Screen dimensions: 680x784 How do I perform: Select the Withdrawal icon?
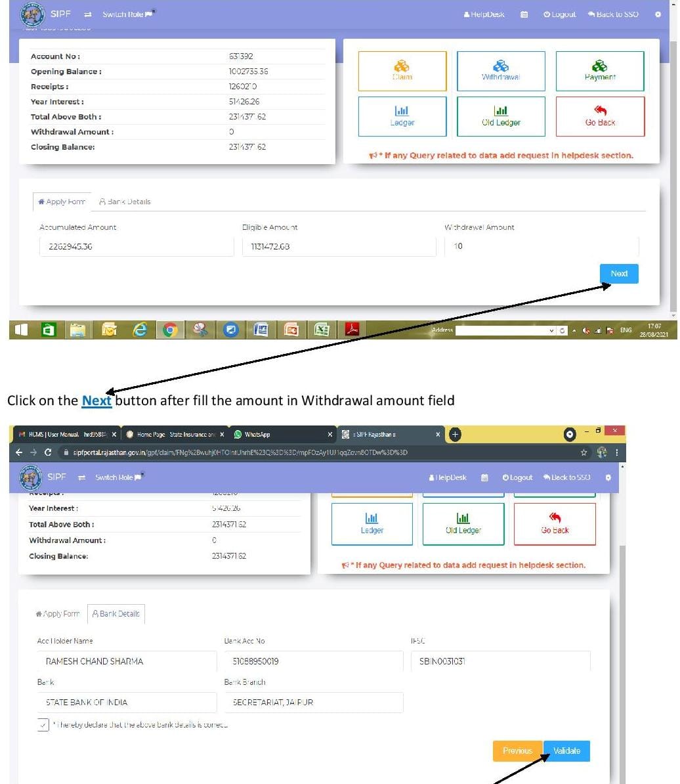coord(501,70)
